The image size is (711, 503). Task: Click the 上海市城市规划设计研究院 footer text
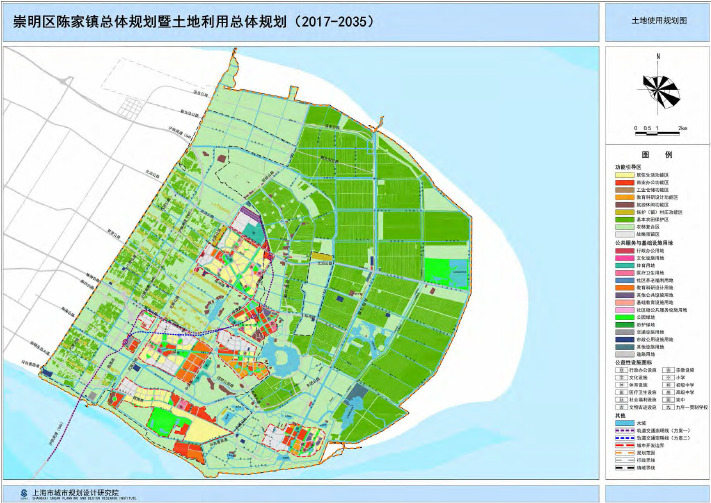click(75, 492)
